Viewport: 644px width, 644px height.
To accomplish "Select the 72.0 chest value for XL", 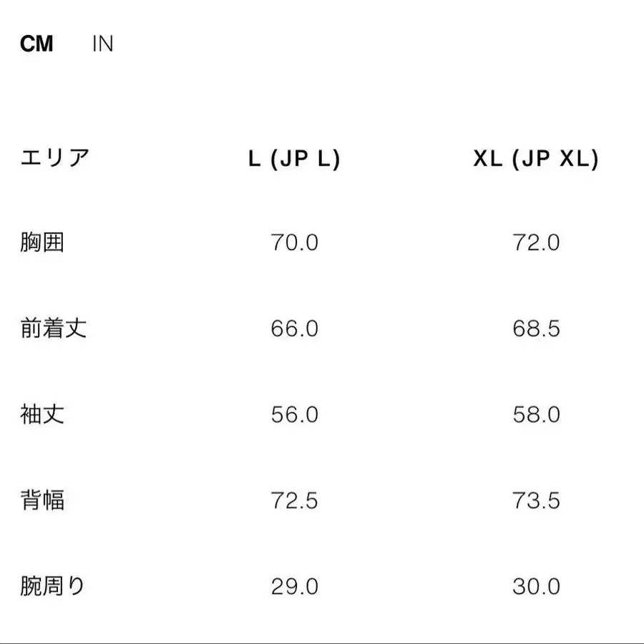I will (536, 243).
